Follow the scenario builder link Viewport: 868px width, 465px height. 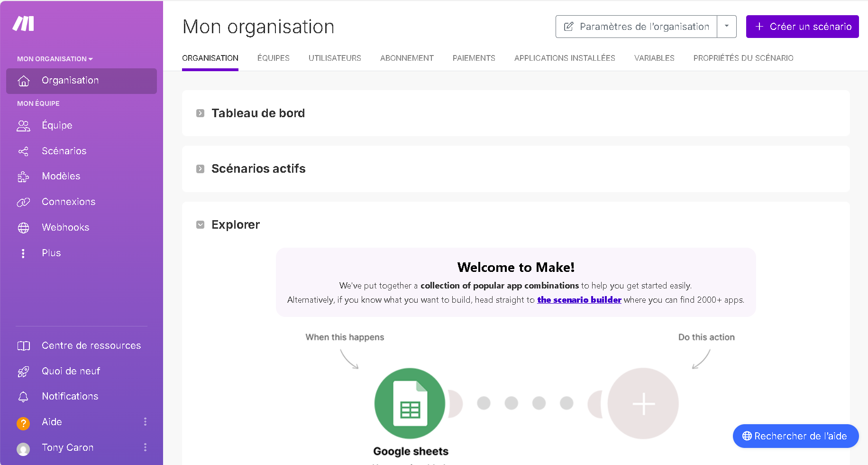pos(579,299)
